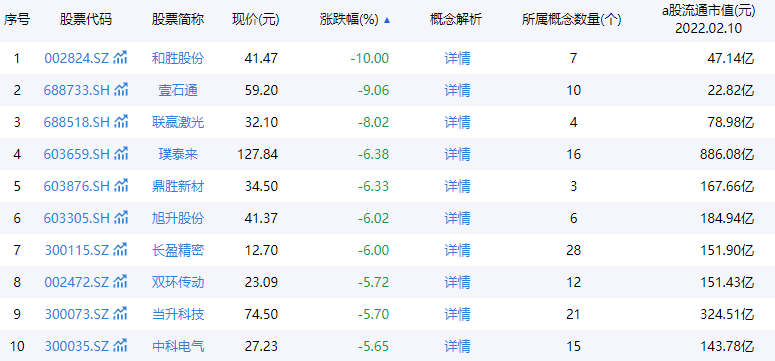Image resolution: width=775 pixels, height=361 pixels.
Task: Select market value 324.51亿
Action: click(x=726, y=315)
